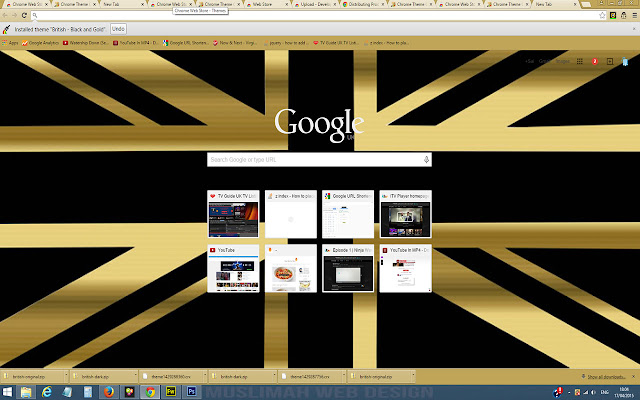Launch Internet Explorer from the taskbar
Image resolution: width=640 pixels, height=400 pixels.
tap(47, 392)
